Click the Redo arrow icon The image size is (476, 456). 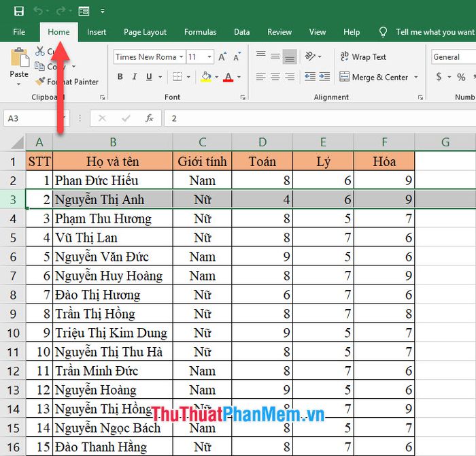[61, 11]
